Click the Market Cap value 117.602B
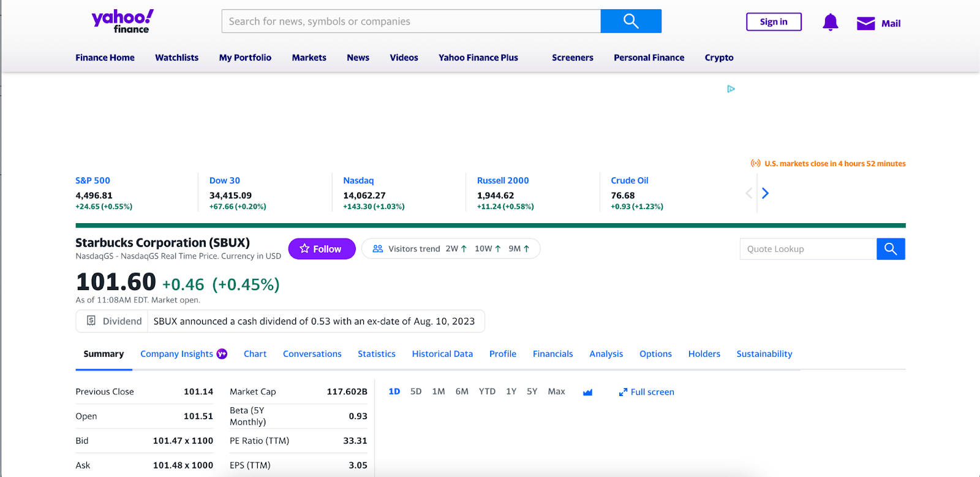This screenshot has height=477, width=980. coord(347,391)
